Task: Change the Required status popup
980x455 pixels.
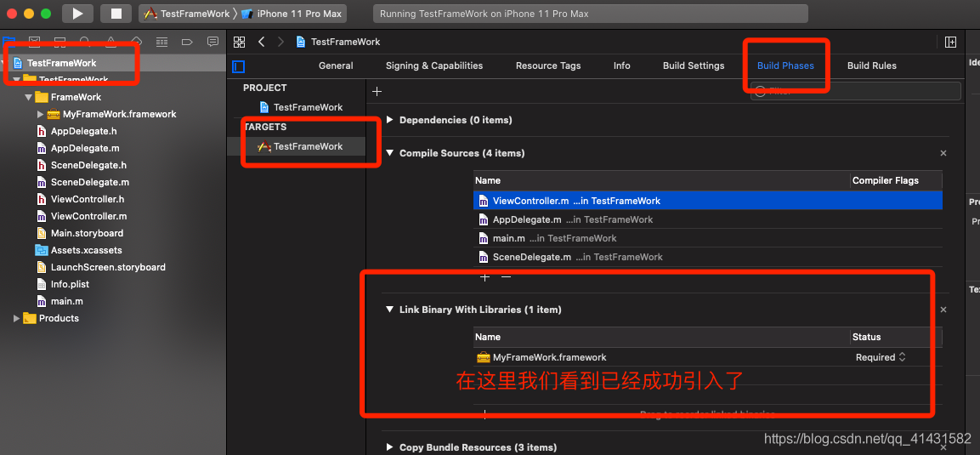Action: click(880, 357)
